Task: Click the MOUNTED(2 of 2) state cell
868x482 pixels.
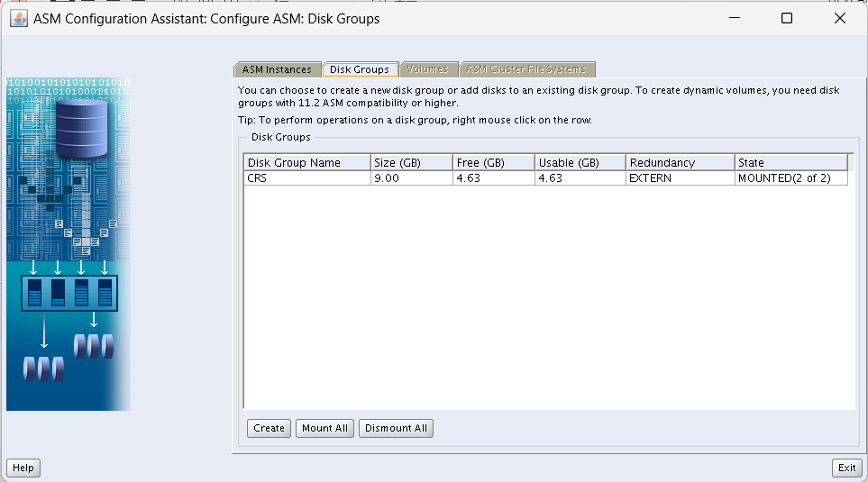Action: pyautogui.click(x=791, y=177)
